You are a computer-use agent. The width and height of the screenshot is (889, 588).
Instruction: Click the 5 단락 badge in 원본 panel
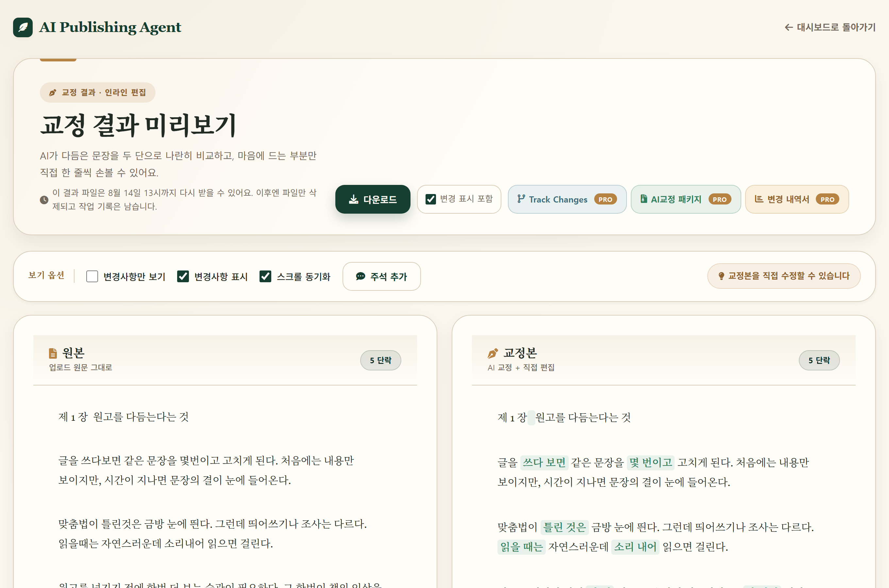(x=380, y=360)
